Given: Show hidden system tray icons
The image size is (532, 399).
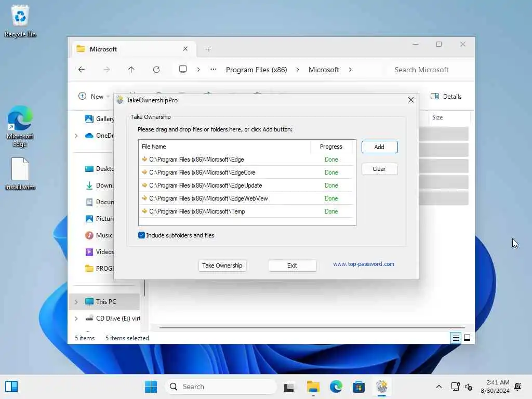Looking at the screenshot, I should (438, 387).
